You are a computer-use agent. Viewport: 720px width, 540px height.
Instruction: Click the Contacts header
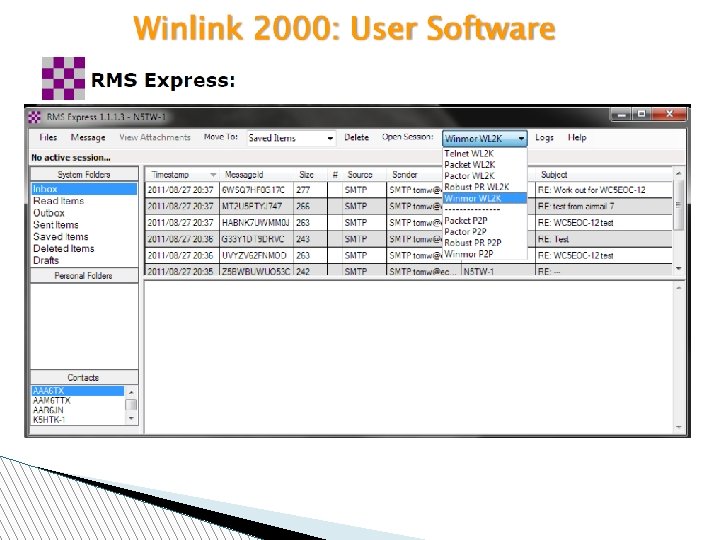tap(84, 377)
